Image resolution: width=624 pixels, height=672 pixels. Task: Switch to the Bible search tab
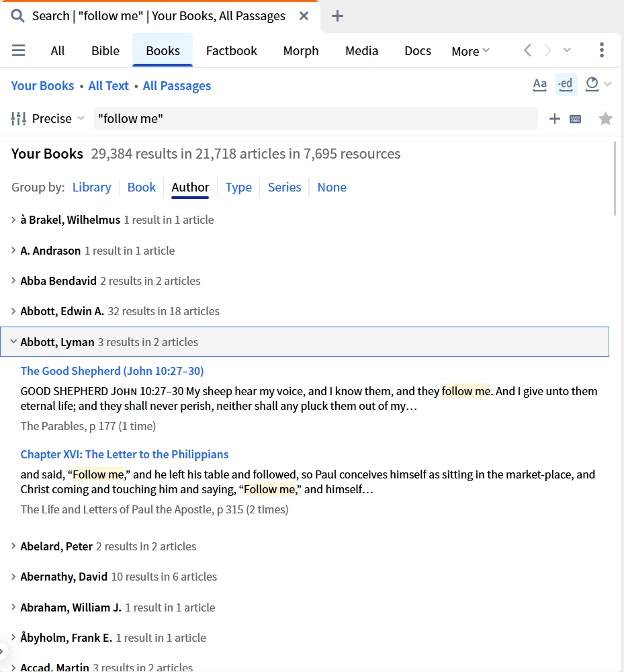pos(105,50)
